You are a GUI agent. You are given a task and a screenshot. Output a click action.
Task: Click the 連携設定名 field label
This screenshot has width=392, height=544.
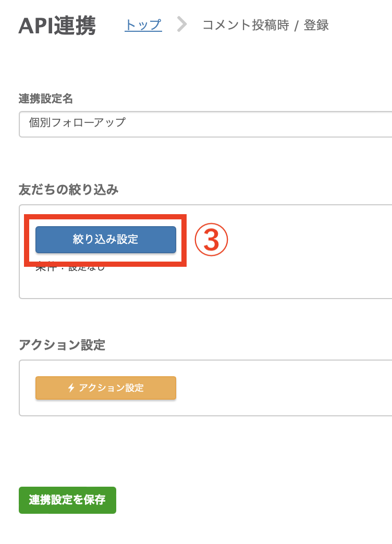[x=45, y=99]
